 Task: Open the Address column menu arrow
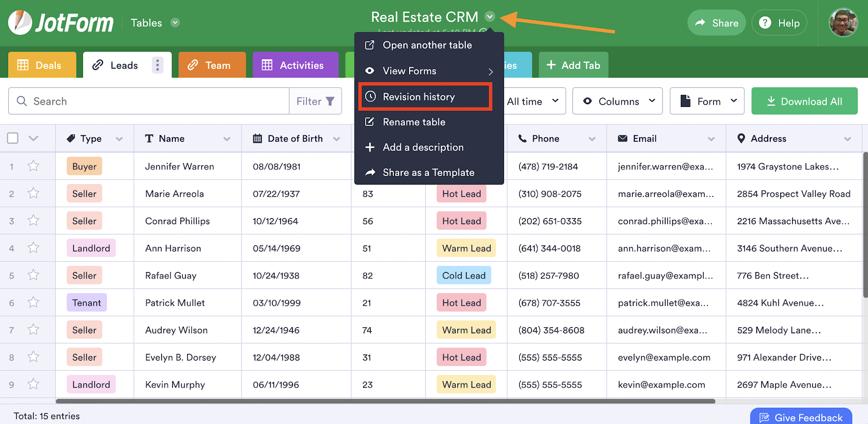click(x=847, y=139)
